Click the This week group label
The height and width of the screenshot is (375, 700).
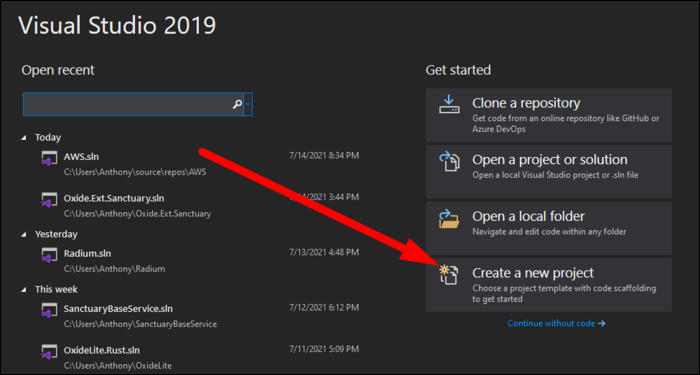pyautogui.click(x=56, y=289)
